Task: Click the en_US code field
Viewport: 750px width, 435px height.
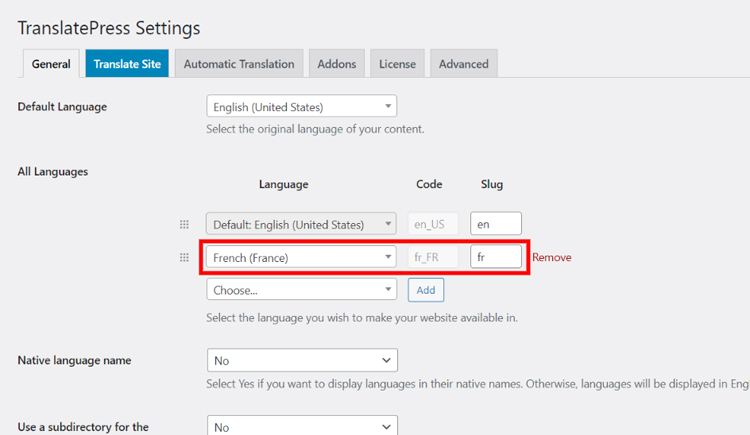Action: (x=434, y=224)
